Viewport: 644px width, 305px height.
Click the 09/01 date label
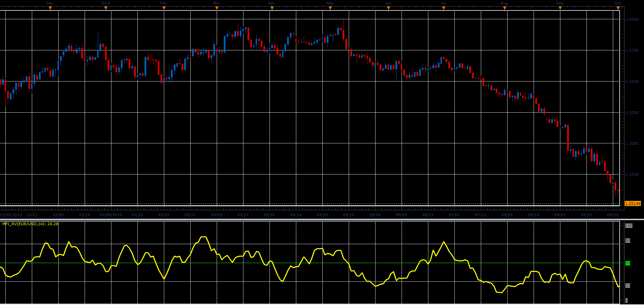pyautogui.click(x=560, y=215)
